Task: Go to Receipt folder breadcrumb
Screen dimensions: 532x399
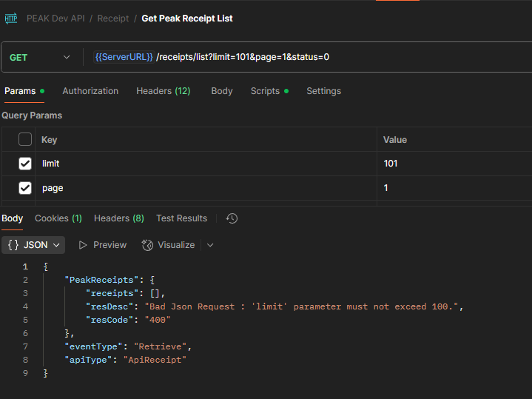Action: tap(113, 19)
